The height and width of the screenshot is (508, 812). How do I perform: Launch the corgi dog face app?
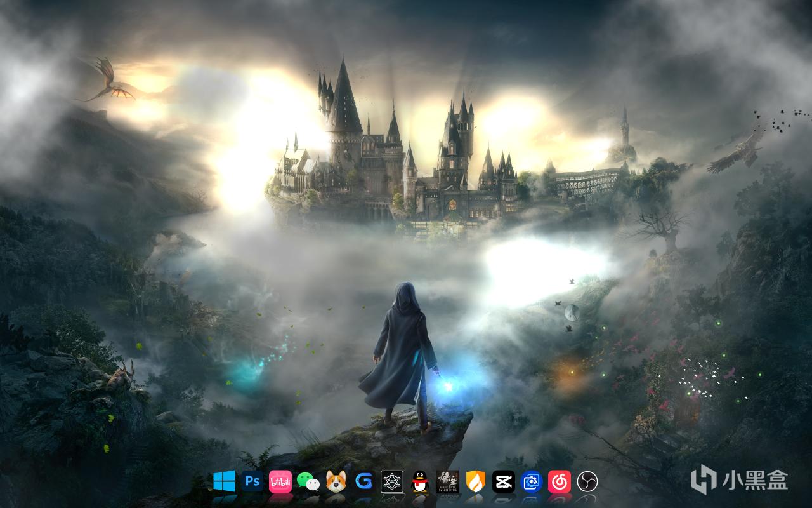tap(336, 481)
